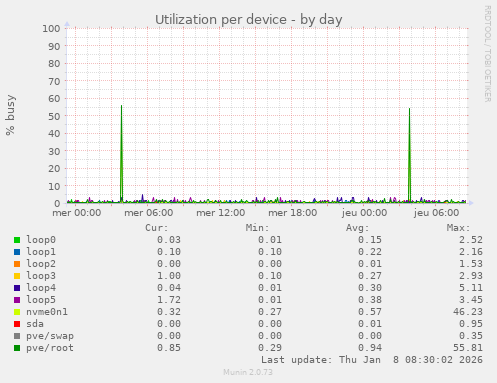
Task: Click loop0 max value 2.52
Action: click(471, 240)
